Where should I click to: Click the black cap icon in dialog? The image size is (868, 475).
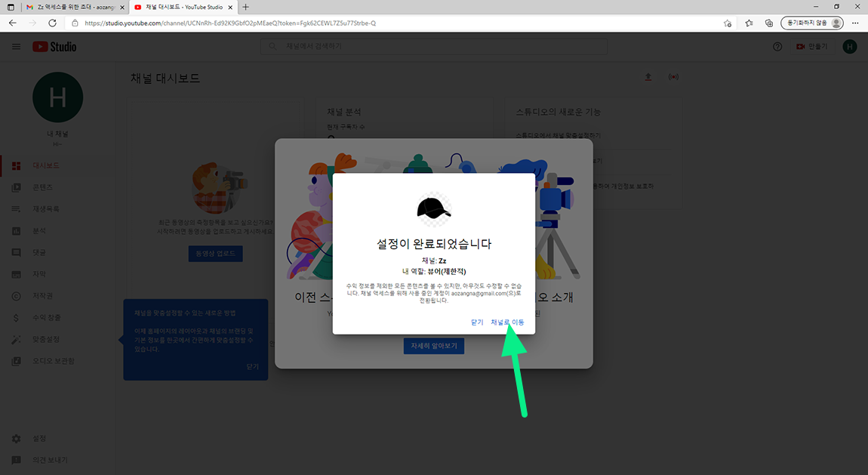pyautogui.click(x=434, y=209)
